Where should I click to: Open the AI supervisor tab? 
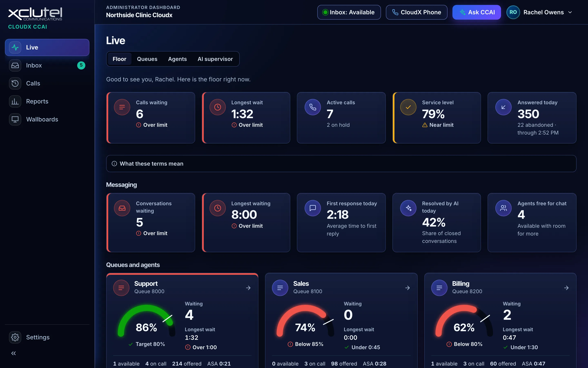coord(215,59)
